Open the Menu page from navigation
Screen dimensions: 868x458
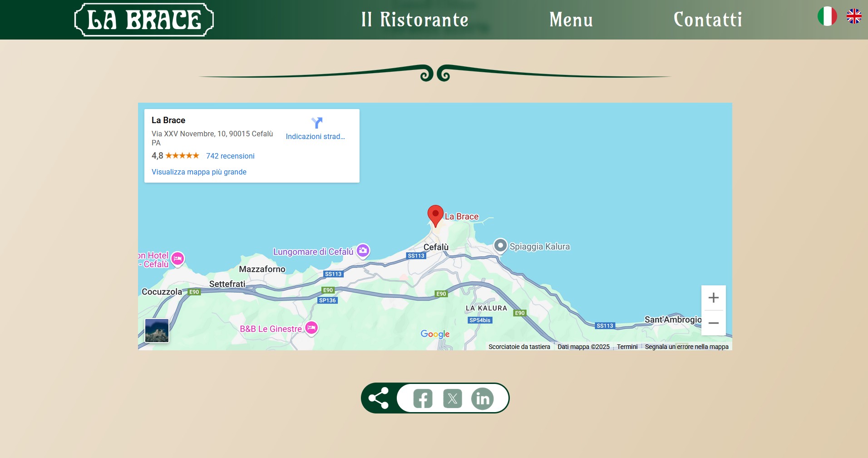tap(571, 20)
